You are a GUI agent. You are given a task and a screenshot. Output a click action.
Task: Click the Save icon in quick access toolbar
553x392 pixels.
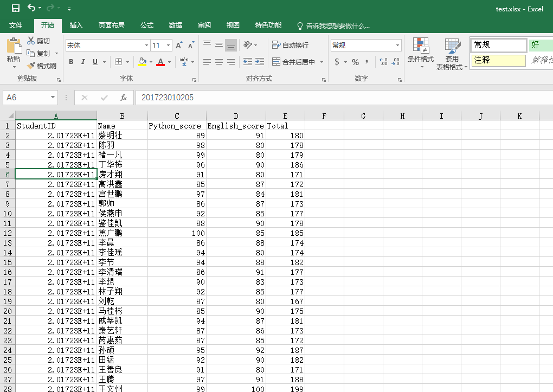16,8
